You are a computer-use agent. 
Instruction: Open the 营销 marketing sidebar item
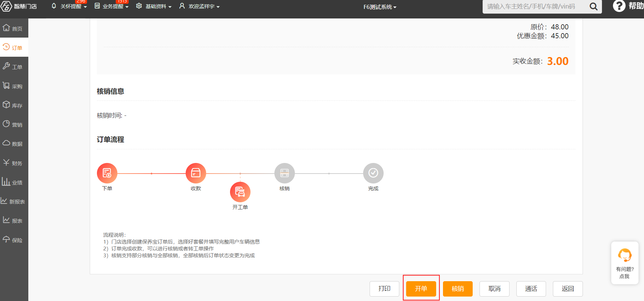pyautogui.click(x=14, y=124)
